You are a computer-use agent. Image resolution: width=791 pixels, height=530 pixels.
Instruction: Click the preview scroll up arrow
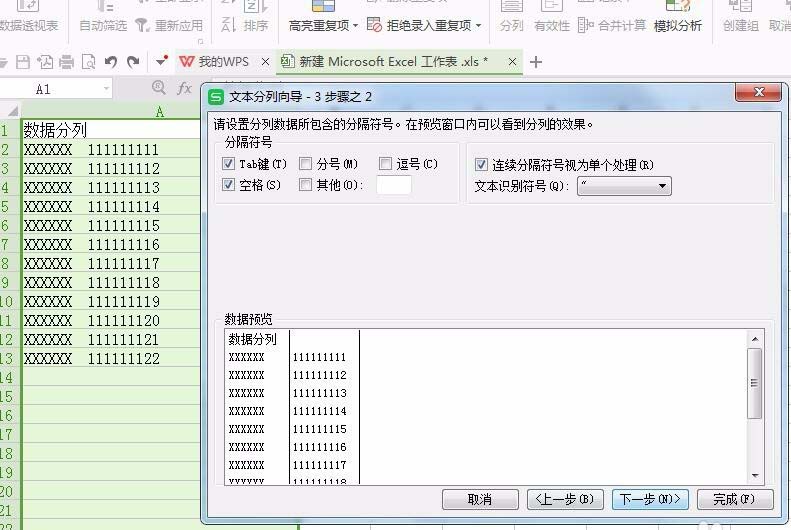click(x=755, y=339)
